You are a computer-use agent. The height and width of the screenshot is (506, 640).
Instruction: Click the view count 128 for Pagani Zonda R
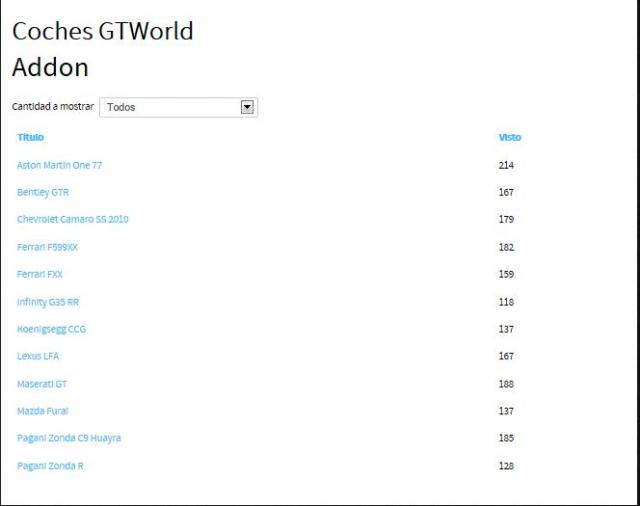(506, 466)
